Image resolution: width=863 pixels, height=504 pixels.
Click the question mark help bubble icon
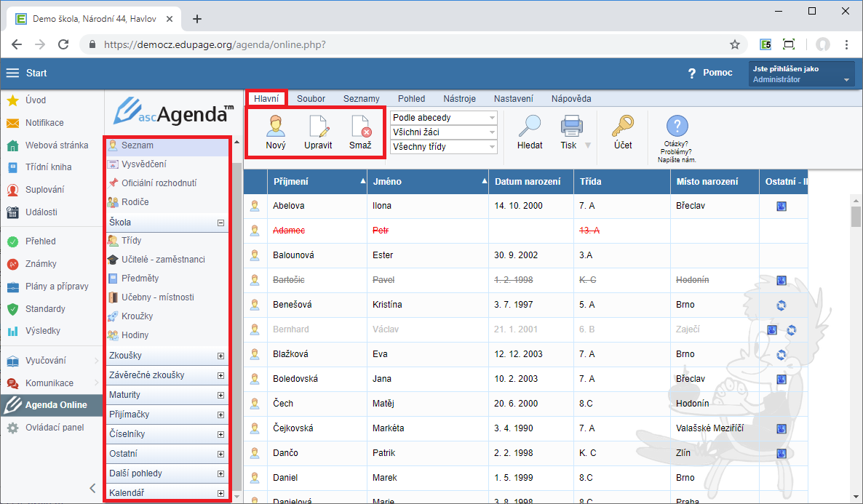pos(677,126)
